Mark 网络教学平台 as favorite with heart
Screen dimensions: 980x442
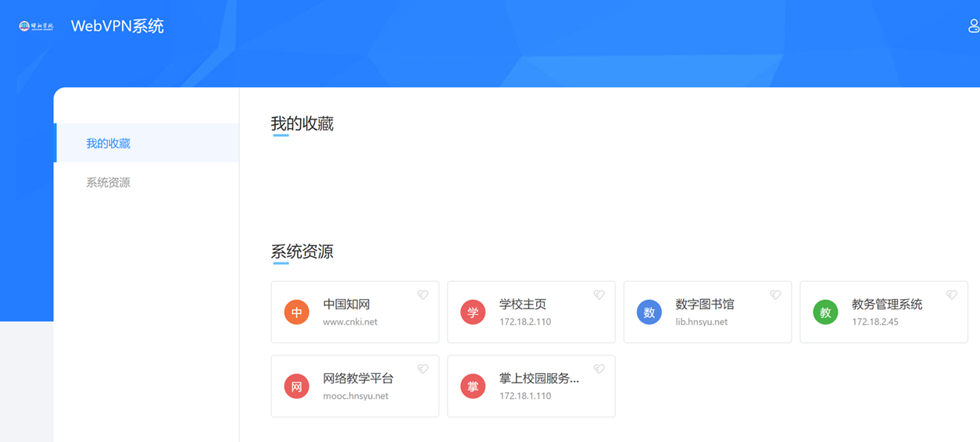(423, 369)
